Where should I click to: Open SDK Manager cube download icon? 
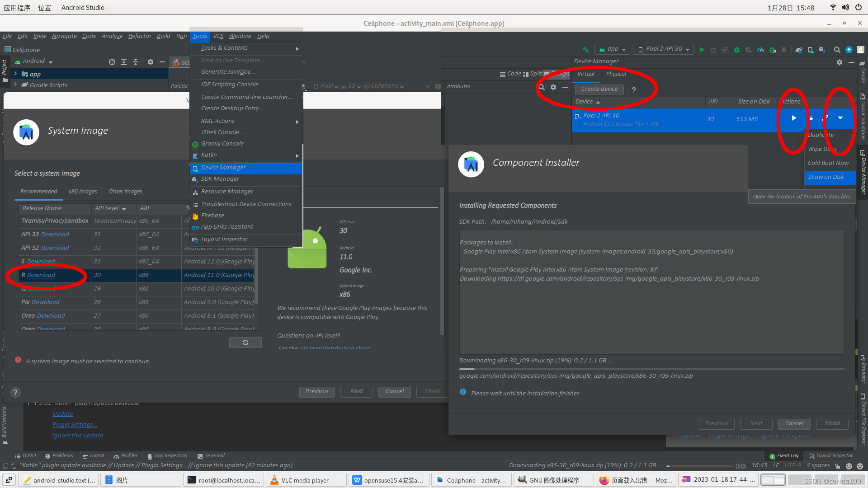(x=822, y=50)
